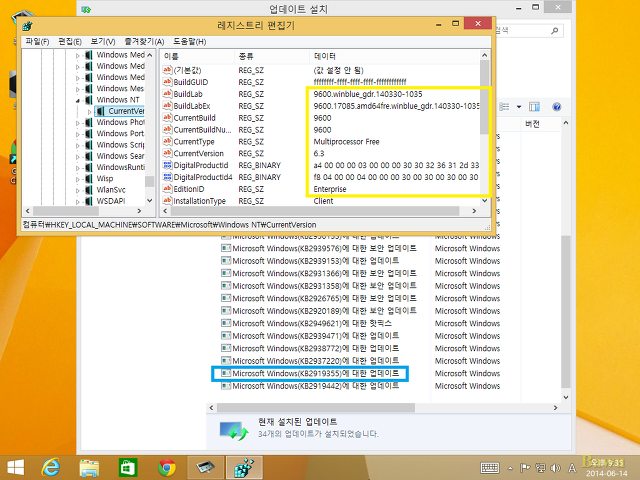Select the WSDAPI registry key

tap(111, 201)
